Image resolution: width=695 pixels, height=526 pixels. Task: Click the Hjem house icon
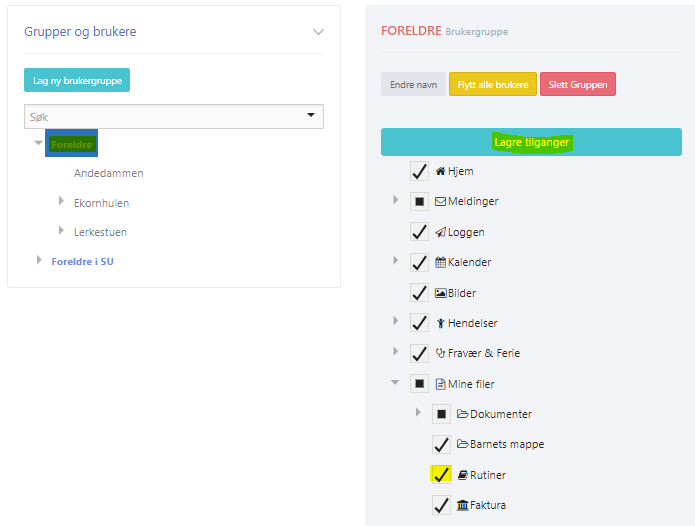(x=440, y=171)
